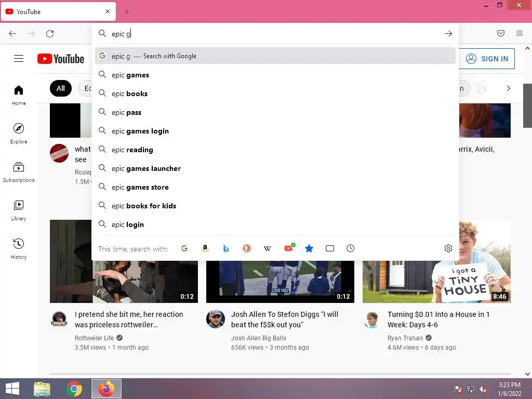Screen dimensions: 532x399
Task: Select 'epic g — Search with Google'
Action: 275,56
